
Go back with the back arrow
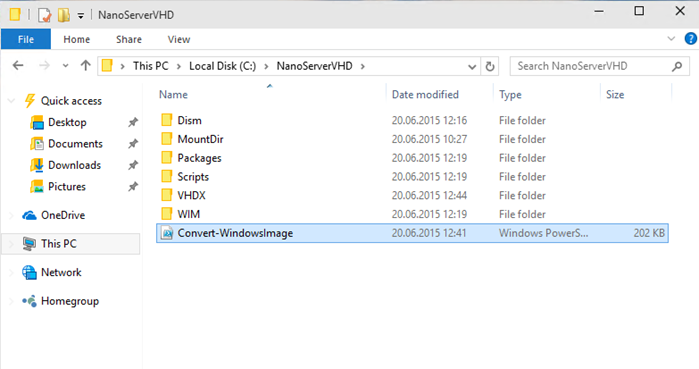18,66
